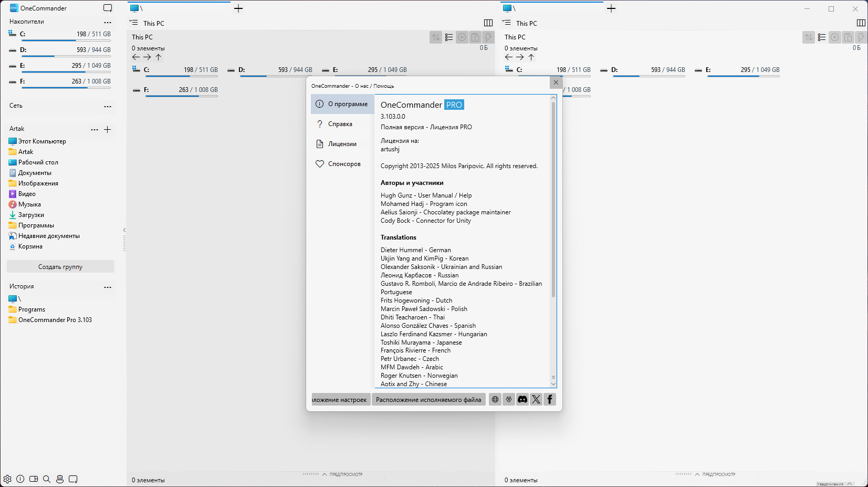Click the sort arrows icon in the right pane
The height and width of the screenshot is (487, 868).
coord(809,37)
